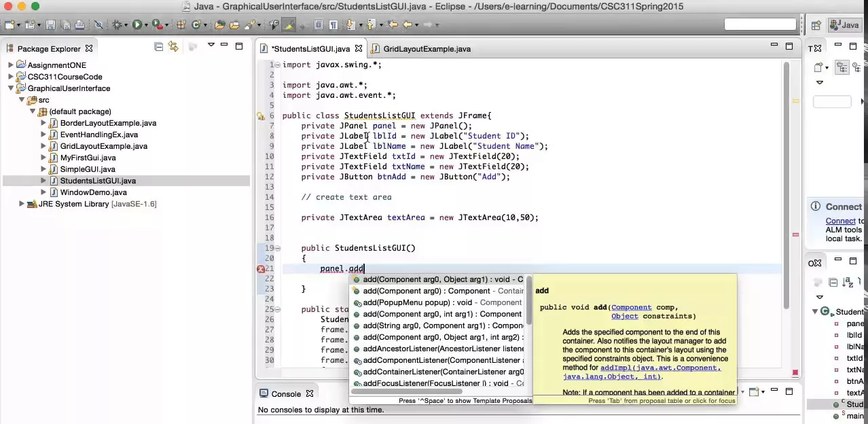Toggle Show Whitespace Characters

point(333,25)
